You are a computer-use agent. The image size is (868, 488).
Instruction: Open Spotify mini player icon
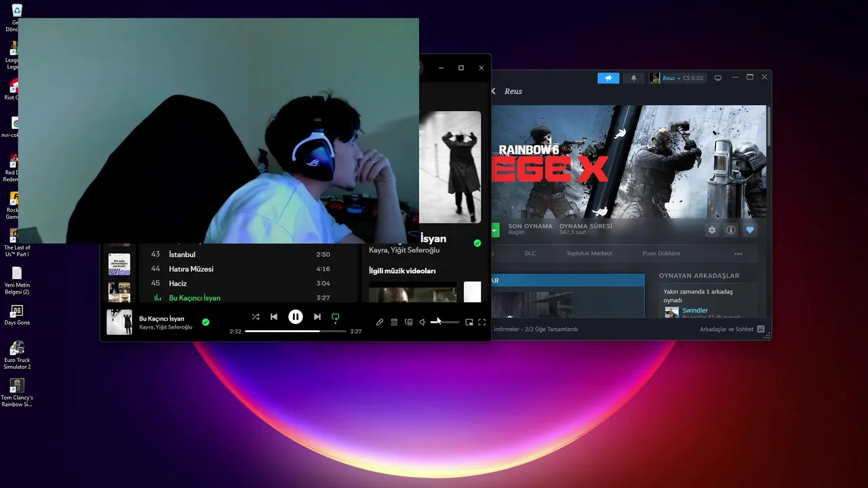469,322
